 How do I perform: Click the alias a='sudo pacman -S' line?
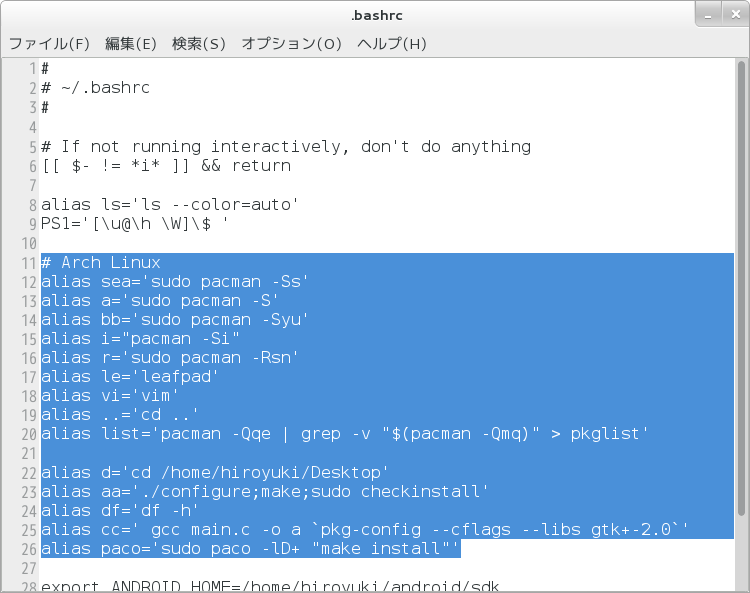click(160, 301)
